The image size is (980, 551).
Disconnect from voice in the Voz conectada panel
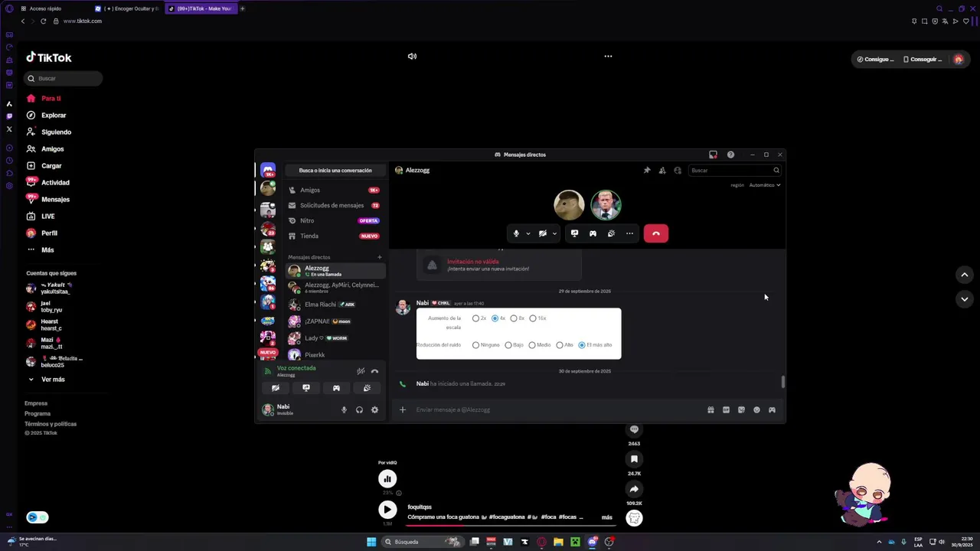coord(374,371)
